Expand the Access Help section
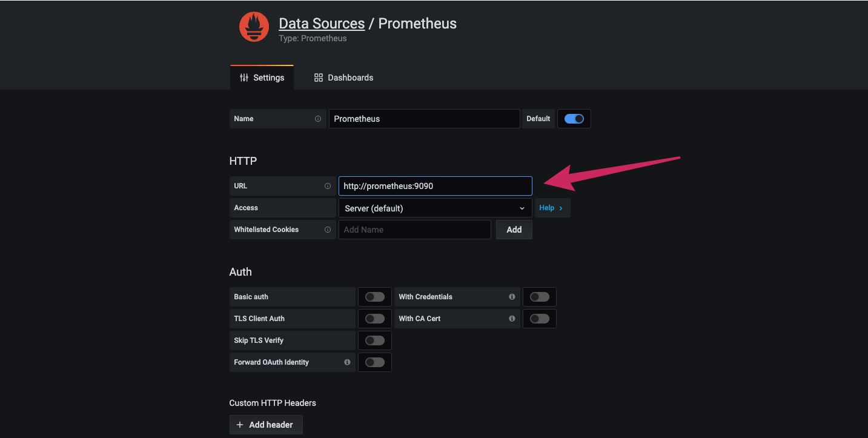Screen dimensions: 868x438 (x=552, y=208)
